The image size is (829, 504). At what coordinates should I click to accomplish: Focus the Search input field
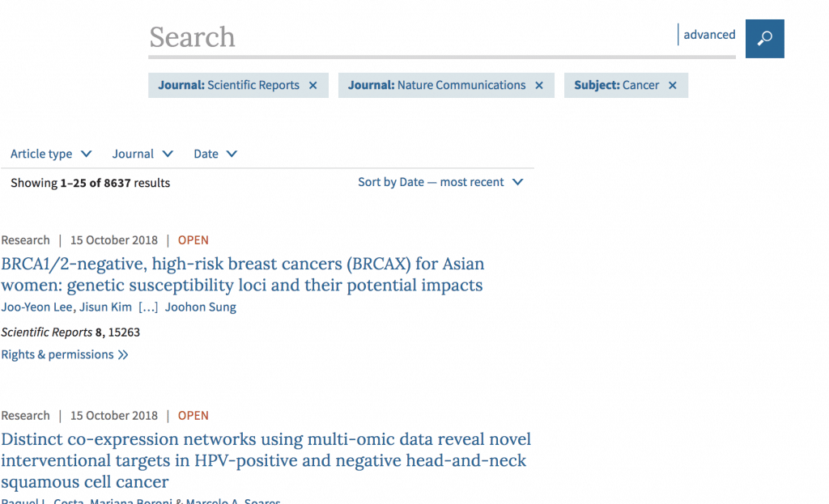click(412, 37)
